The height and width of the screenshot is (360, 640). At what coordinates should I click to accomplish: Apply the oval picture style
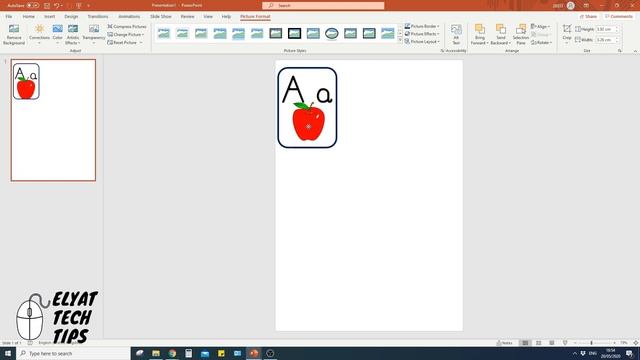click(332, 33)
